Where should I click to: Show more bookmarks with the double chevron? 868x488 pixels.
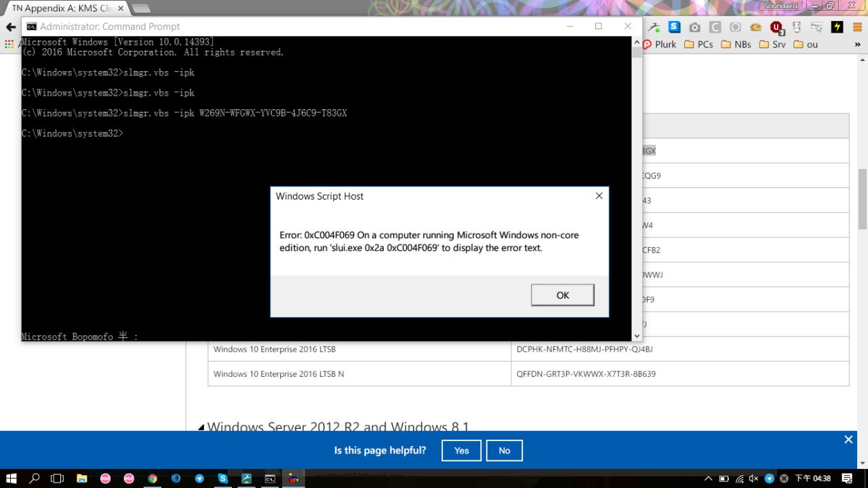point(858,44)
